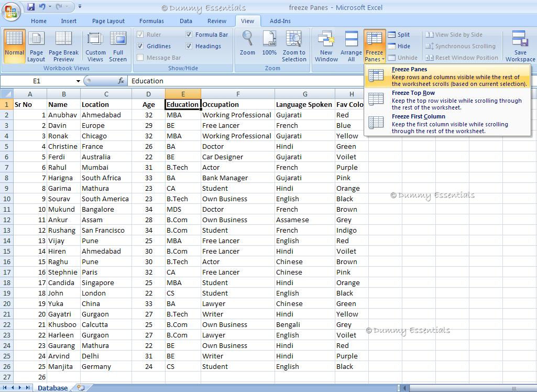Open the Formulas ribbon tab
Viewport: 537px width, 392px height.
click(x=151, y=21)
